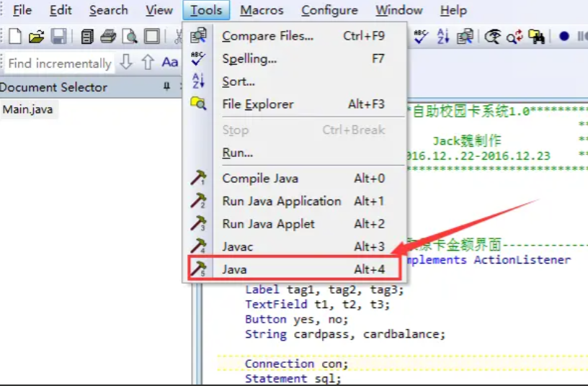Choose File Explorer from Tools menu
This screenshot has width=588, height=386.
point(294,104)
